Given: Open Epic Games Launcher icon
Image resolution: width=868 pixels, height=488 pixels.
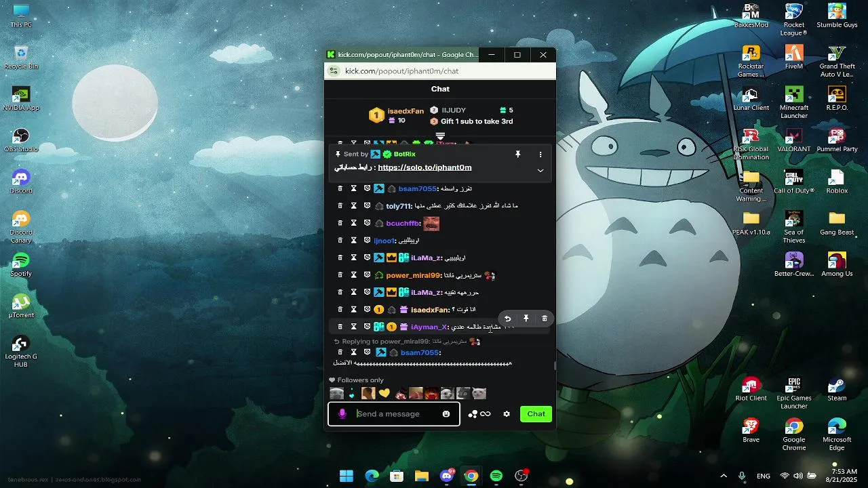Looking at the screenshot, I should (x=793, y=393).
